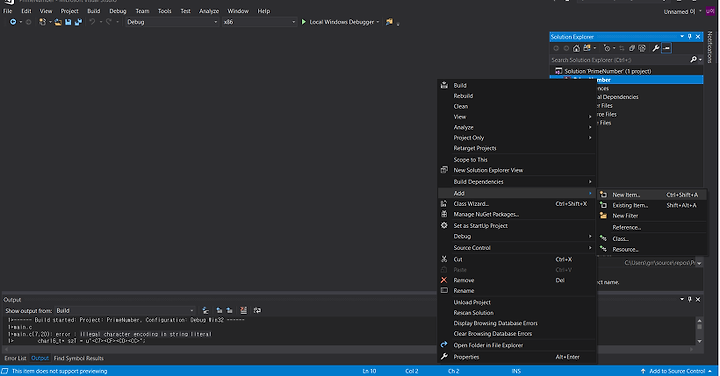Click the Collapse All icon in Solution Explorer
Image resolution: width=720 pixels, height=376 pixels.
click(x=632, y=48)
